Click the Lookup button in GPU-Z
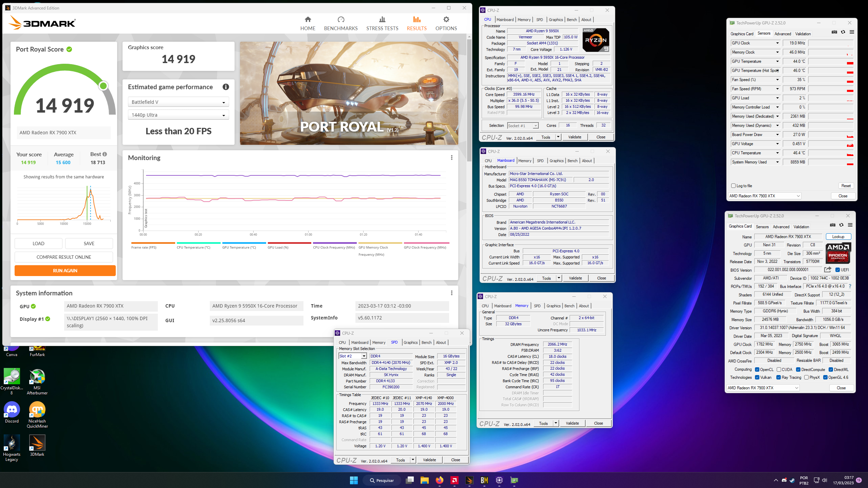Image resolution: width=868 pixels, height=488 pixels. pos(838,237)
